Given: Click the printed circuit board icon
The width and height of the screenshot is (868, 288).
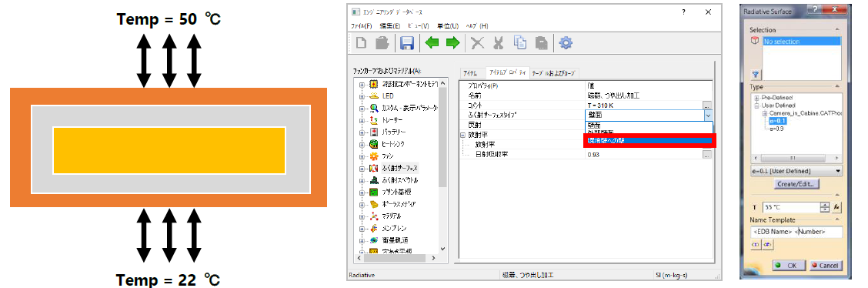Looking at the screenshot, I should (374, 193).
